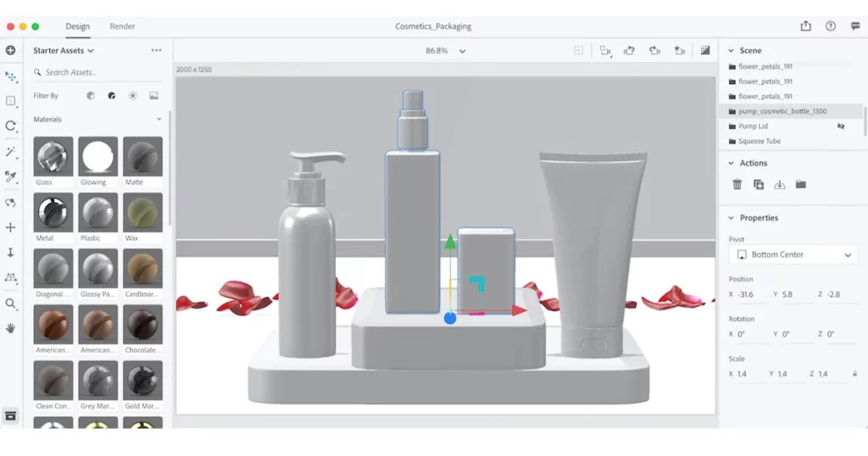Click the Position X value field
Viewport: 868px width, 456px height.
(751, 294)
